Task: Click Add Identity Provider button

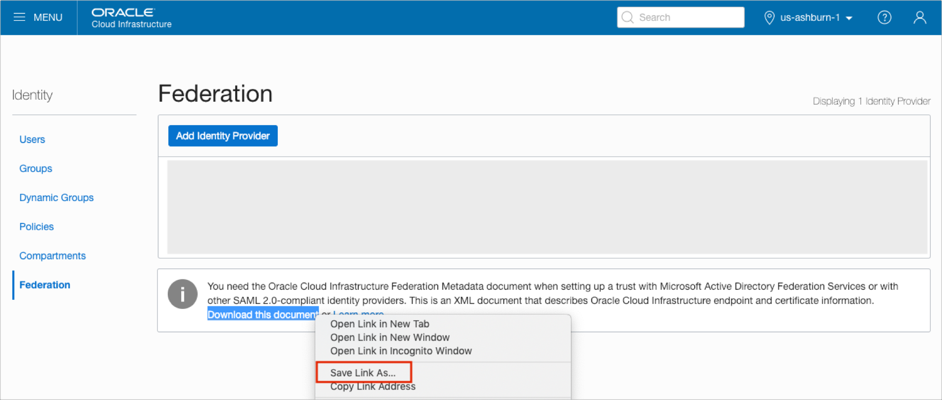Action: (223, 136)
